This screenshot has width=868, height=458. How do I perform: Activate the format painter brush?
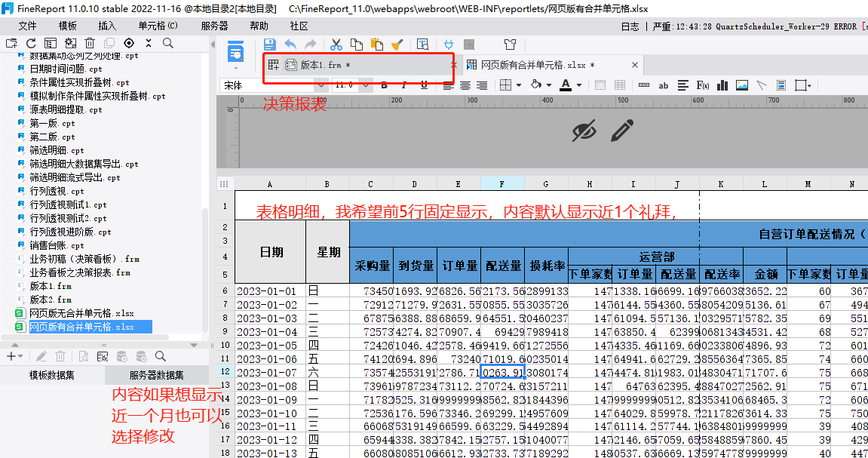tap(397, 45)
